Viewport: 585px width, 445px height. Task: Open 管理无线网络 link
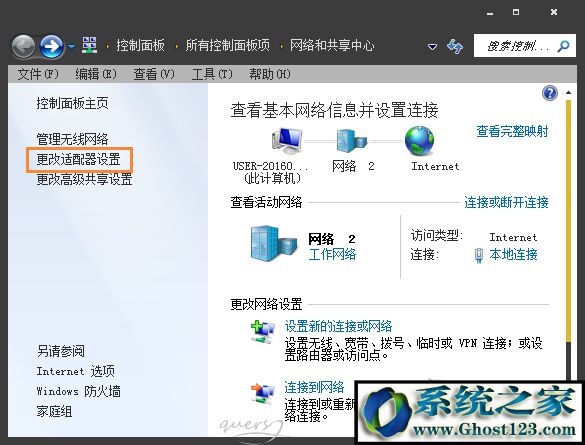point(72,139)
